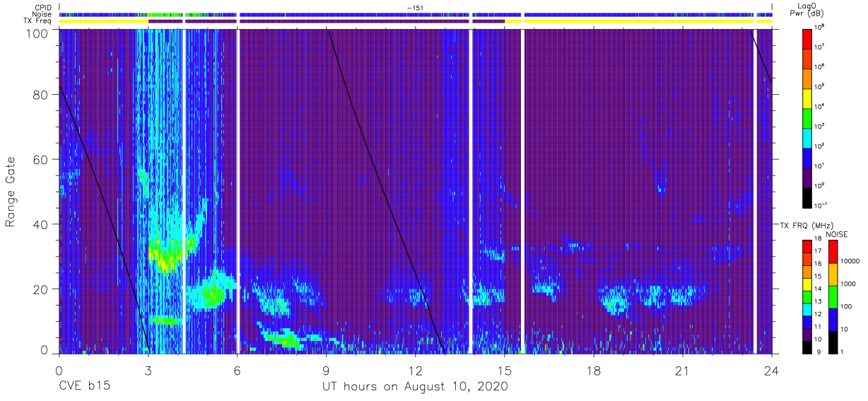868x401 pixels.
Task: Click the Range Gate axis title
Action: [11, 191]
